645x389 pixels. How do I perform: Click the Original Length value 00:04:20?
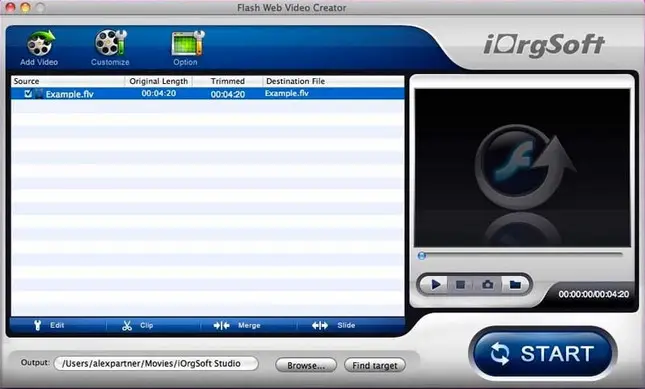click(x=159, y=93)
